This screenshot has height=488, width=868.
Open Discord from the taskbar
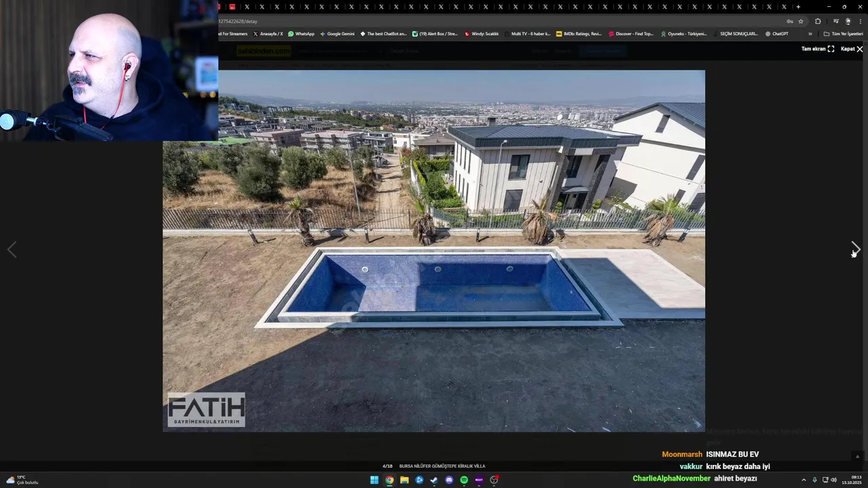[x=449, y=480]
